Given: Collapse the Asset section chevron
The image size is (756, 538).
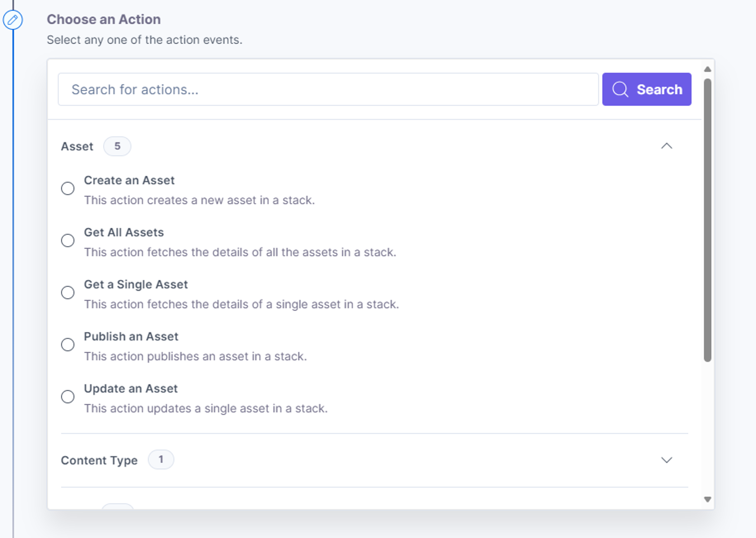Looking at the screenshot, I should (666, 146).
